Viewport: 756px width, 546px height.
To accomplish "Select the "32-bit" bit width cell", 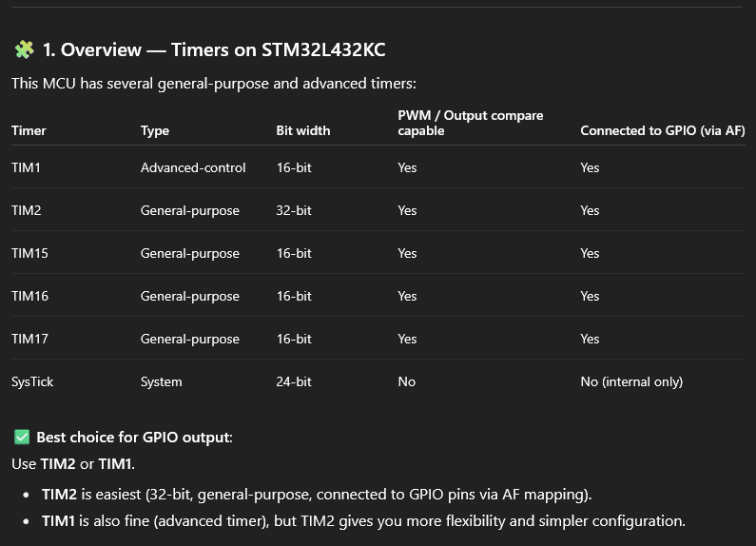I will (294, 210).
